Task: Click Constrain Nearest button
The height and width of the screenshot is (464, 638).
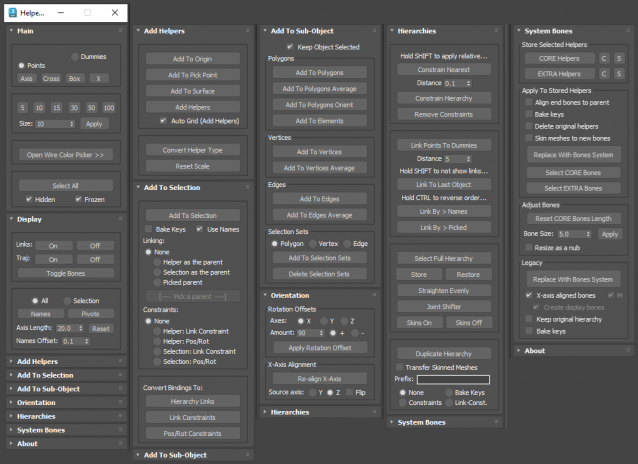Action: (x=444, y=70)
